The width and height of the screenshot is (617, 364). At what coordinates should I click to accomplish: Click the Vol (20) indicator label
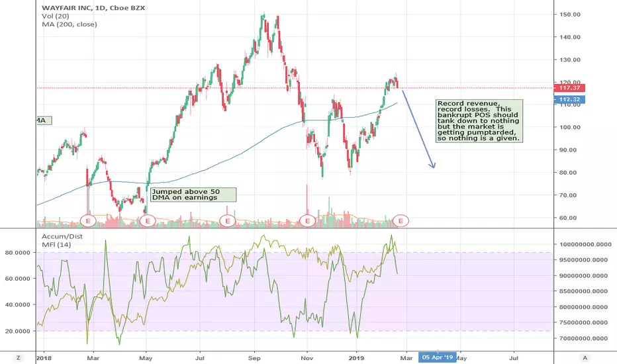coord(56,16)
